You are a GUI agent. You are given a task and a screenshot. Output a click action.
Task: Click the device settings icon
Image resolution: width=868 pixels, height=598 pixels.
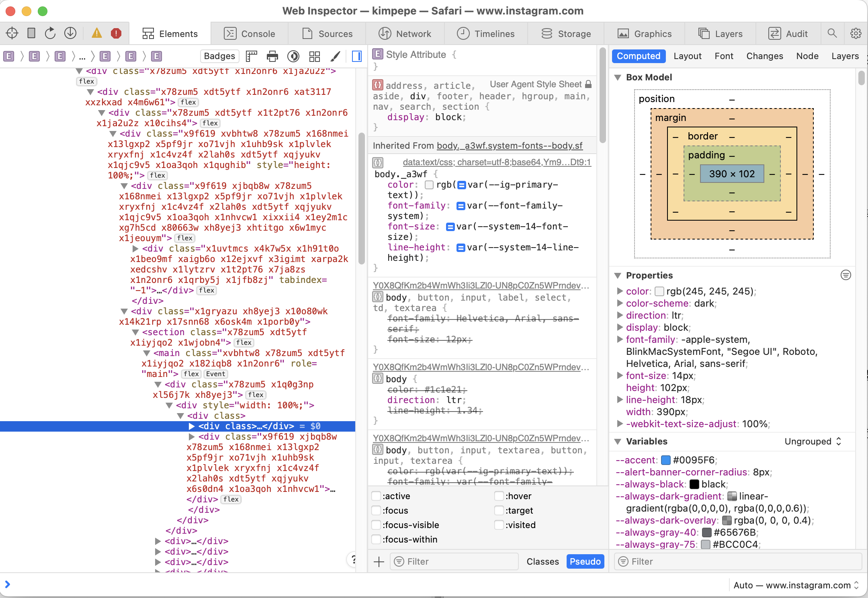point(31,33)
